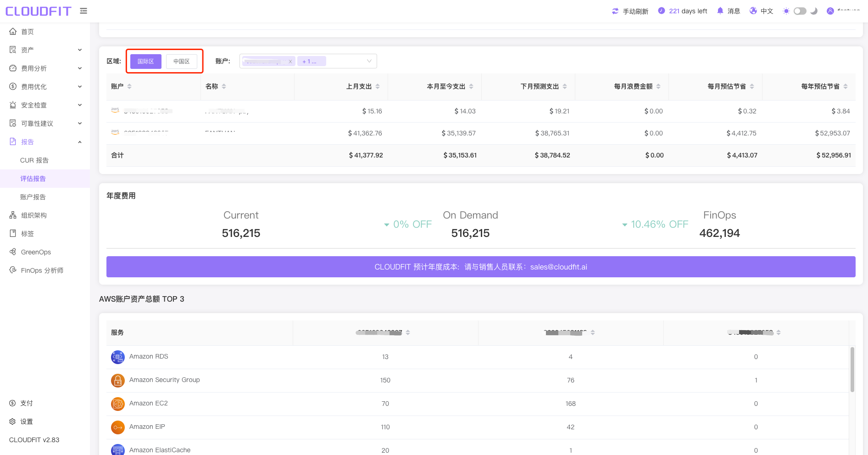Image resolution: width=868 pixels, height=455 pixels.
Task: Sort by the 本月至今支出 column
Action: (471, 86)
